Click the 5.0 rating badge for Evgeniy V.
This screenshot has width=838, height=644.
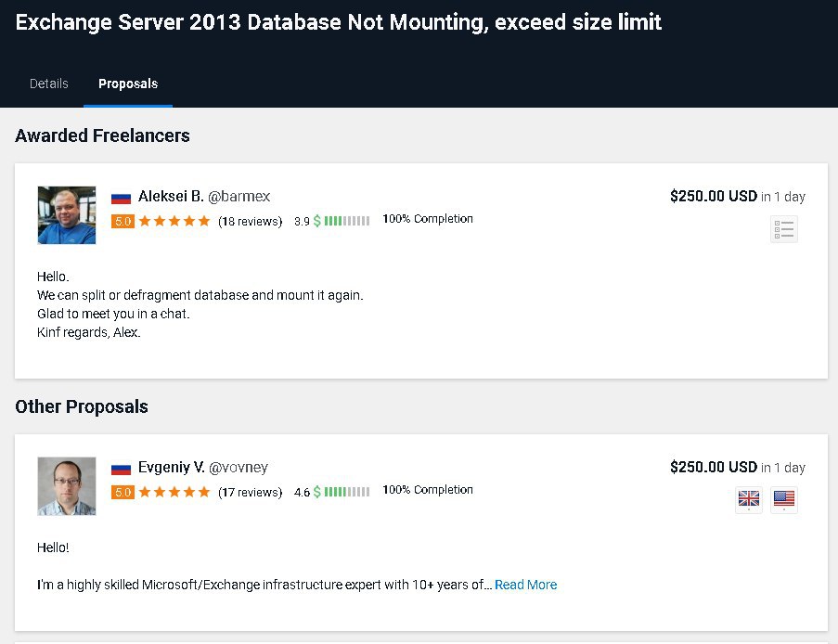(122, 492)
